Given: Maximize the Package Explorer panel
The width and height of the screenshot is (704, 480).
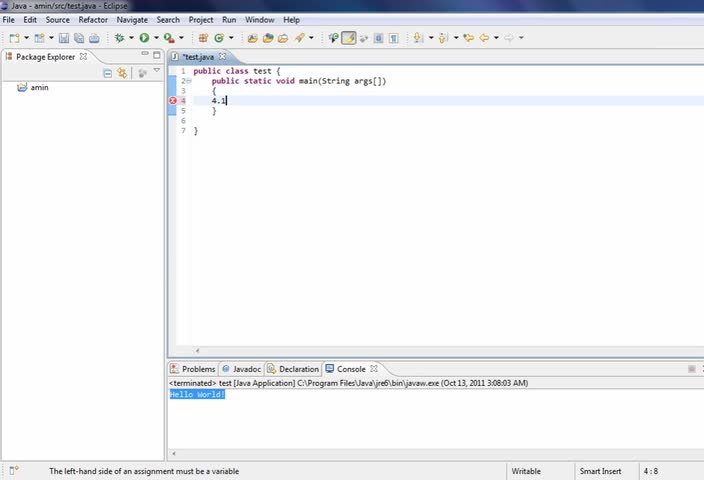Looking at the screenshot, I should [x=156, y=55].
